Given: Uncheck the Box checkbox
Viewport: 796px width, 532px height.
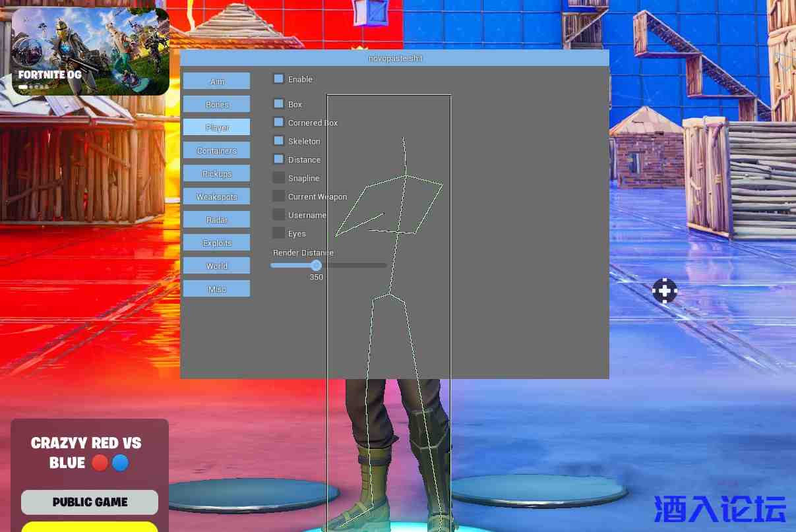Looking at the screenshot, I should click(x=279, y=104).
